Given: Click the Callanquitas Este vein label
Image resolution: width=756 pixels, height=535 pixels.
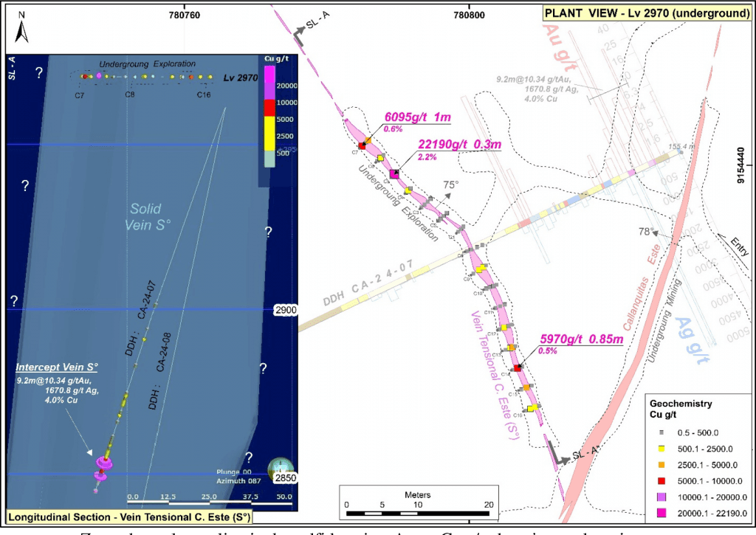Looking at the screenshot, I should pyautogui.click(x=642, y=286).
